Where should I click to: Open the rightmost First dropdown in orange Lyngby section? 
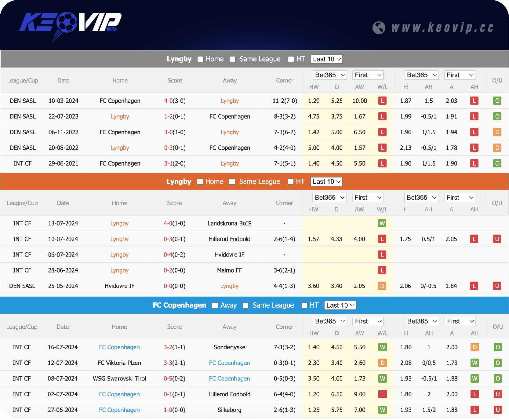pos(460,198)
